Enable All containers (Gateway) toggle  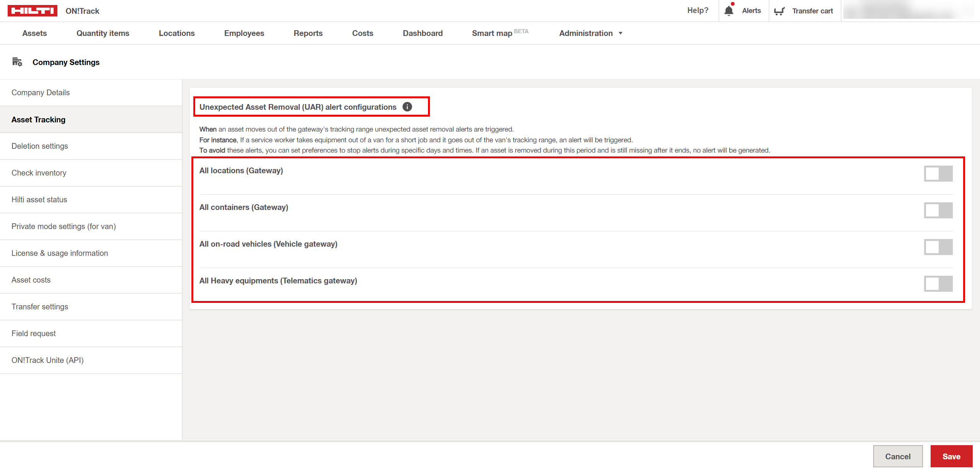(x=938, y=210)
